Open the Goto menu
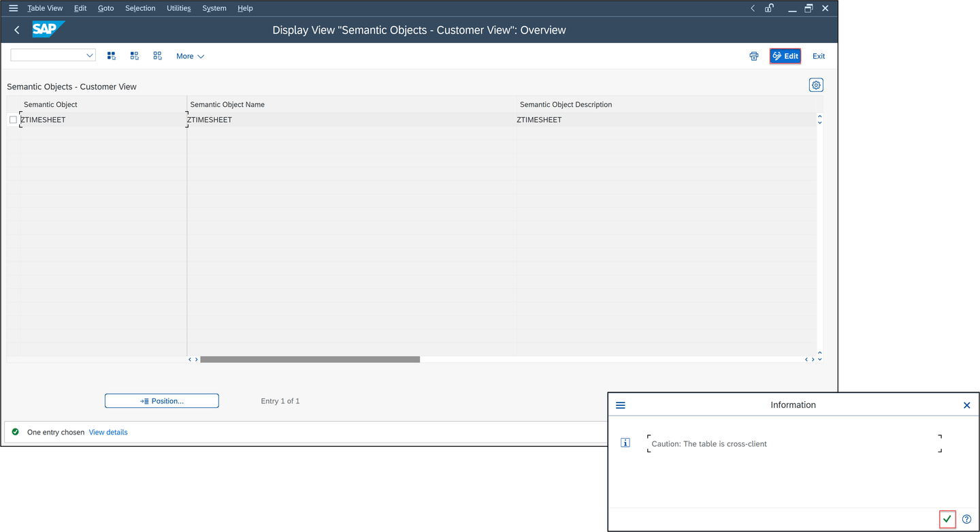This screenshot has height=532, width=980. tap(106, 8)
